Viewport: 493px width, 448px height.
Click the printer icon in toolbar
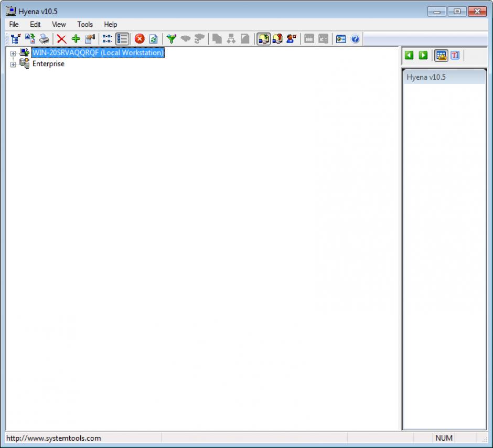point(44,39)
